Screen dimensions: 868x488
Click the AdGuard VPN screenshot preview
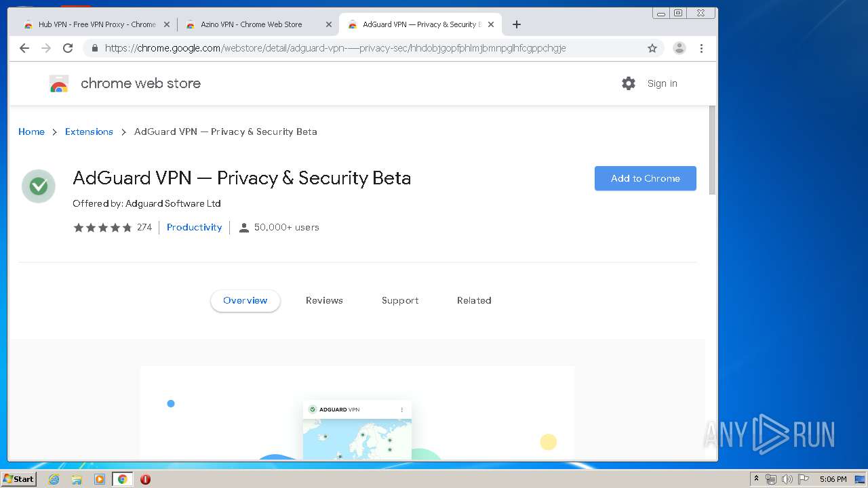tap(357, 413)
